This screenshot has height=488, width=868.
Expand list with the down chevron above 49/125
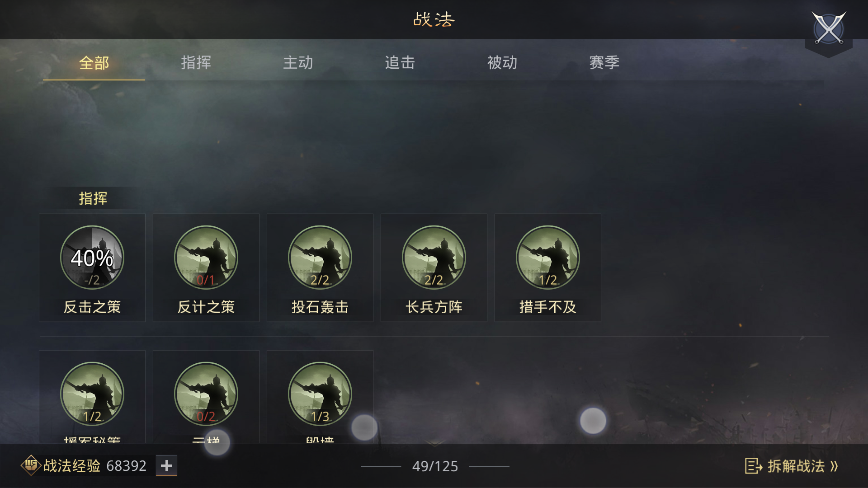[434, 444]
